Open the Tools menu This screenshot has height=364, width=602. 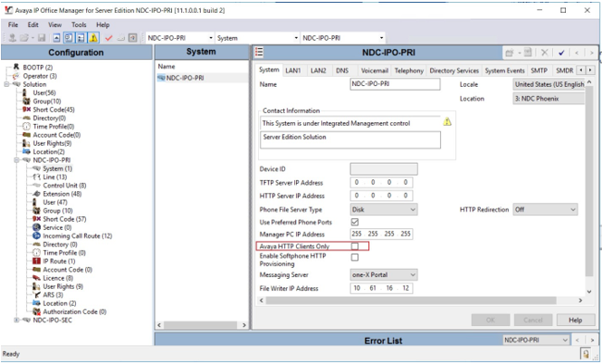pos(79,24)
